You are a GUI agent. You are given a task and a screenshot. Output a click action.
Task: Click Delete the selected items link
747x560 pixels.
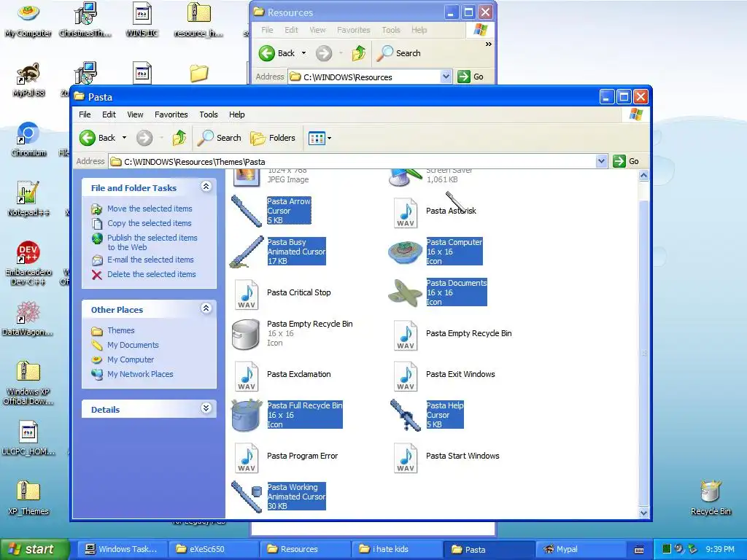[152, 274]
